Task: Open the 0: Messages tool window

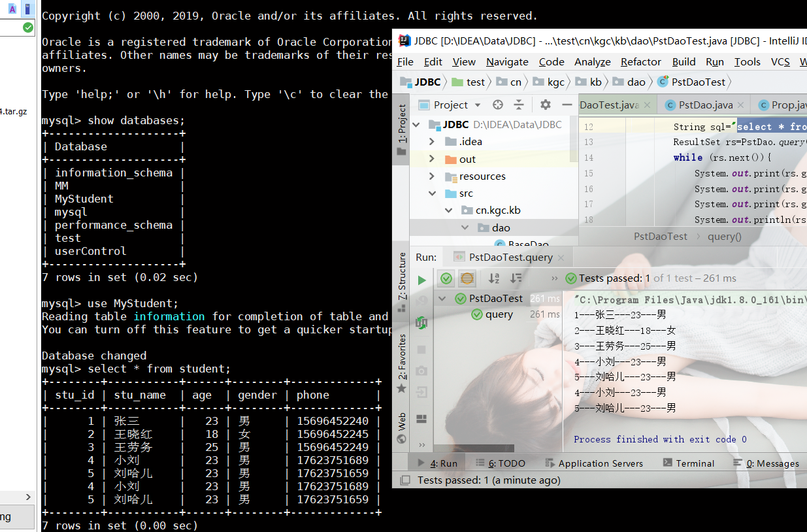Action: click(x=766, y=463)
